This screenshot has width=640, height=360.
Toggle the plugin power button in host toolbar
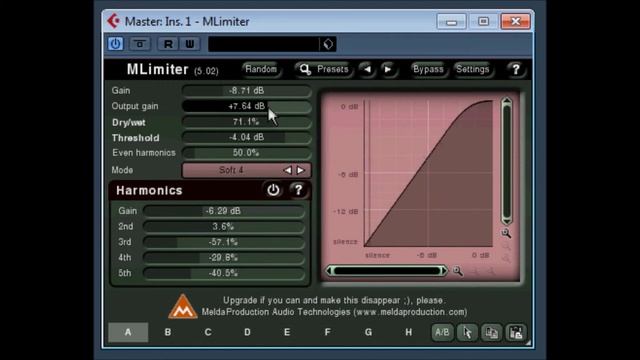[x=116, y=44]
